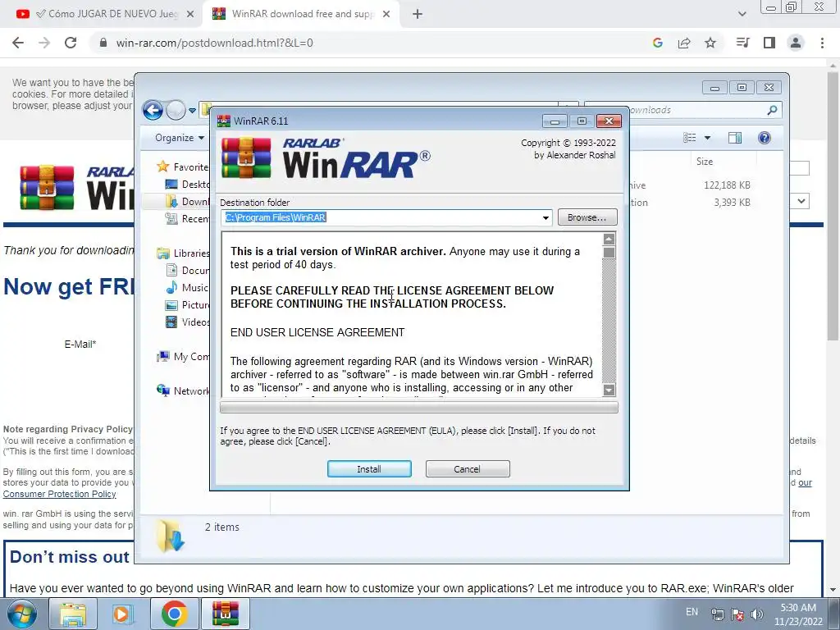Open Action Center flag in tray
The image size is (840, 630).
tap(737, 614)
